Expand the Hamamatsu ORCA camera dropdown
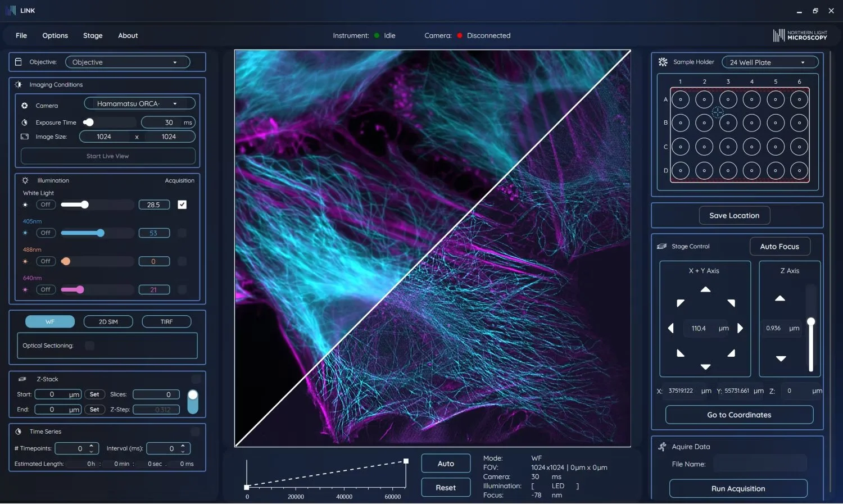 [x=139, y=103]
